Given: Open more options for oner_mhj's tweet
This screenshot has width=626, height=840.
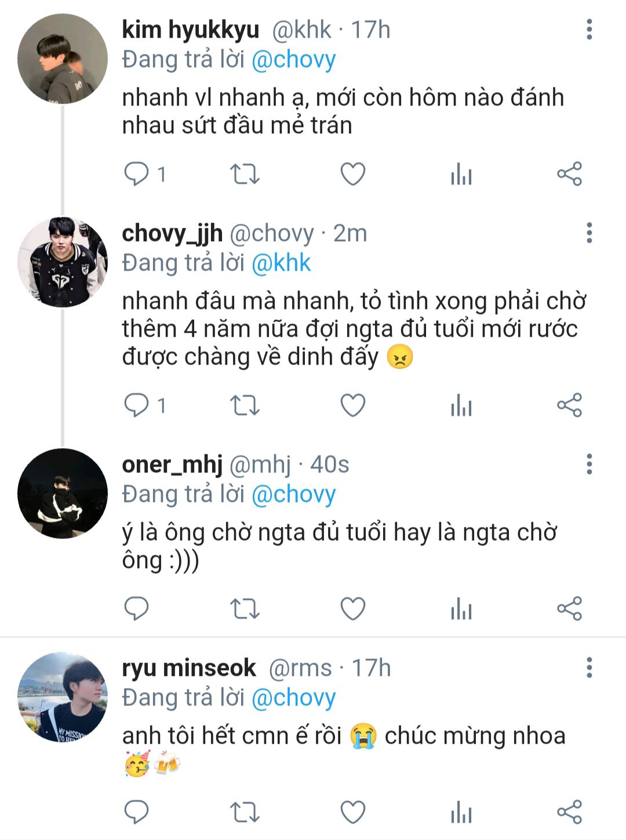Looking at the screenshot, I should [x=589, y=464].
